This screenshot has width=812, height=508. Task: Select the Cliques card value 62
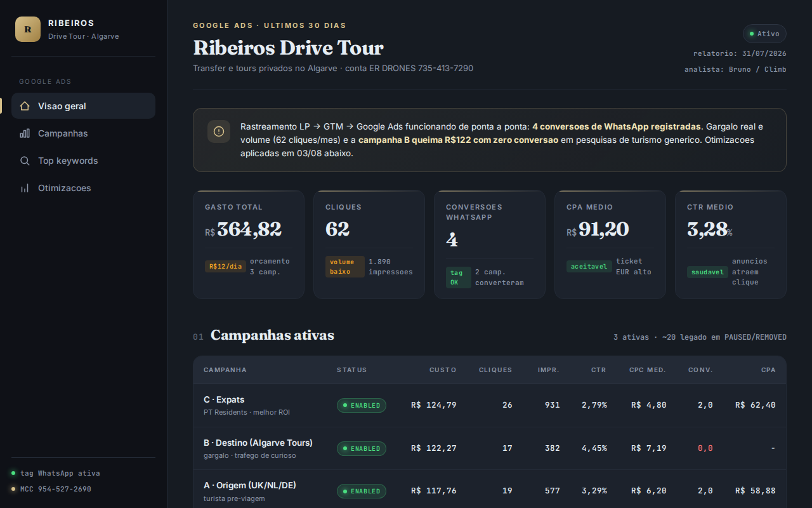tap(337, 229)
